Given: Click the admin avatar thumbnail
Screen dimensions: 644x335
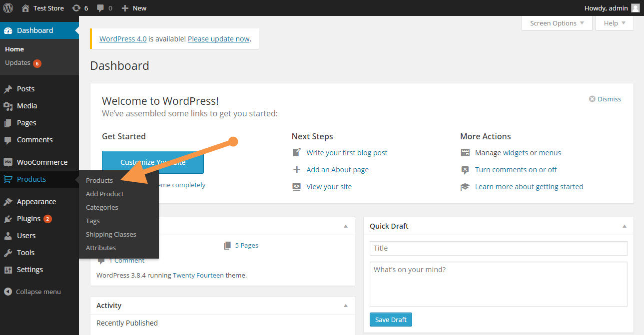Looking at the screenshot, I should coord(636,8).
